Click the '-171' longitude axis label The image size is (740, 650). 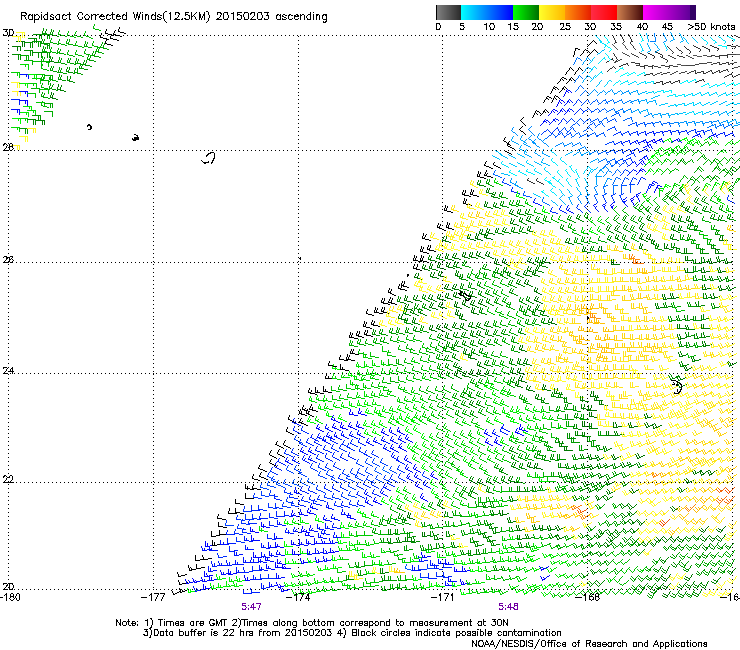pos(443,597)
